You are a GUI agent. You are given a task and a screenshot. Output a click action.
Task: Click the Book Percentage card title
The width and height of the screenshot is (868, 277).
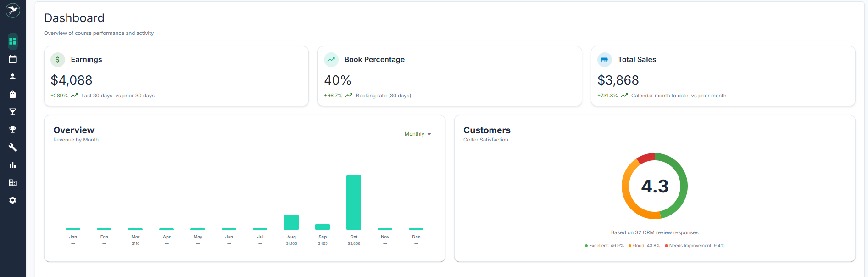[374, 60]
